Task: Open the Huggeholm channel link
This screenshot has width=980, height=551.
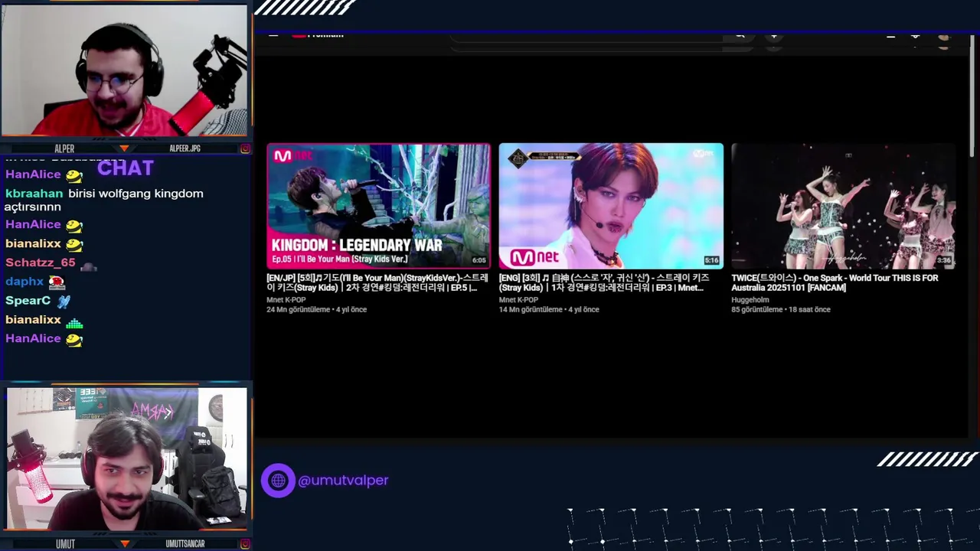Action: (x=750, y=300)
